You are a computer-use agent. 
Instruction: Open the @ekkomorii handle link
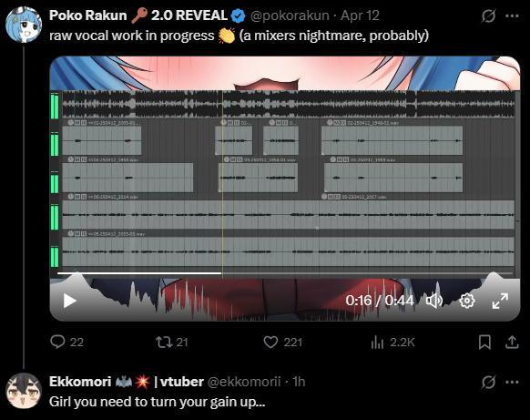click(x=244, y=382)
